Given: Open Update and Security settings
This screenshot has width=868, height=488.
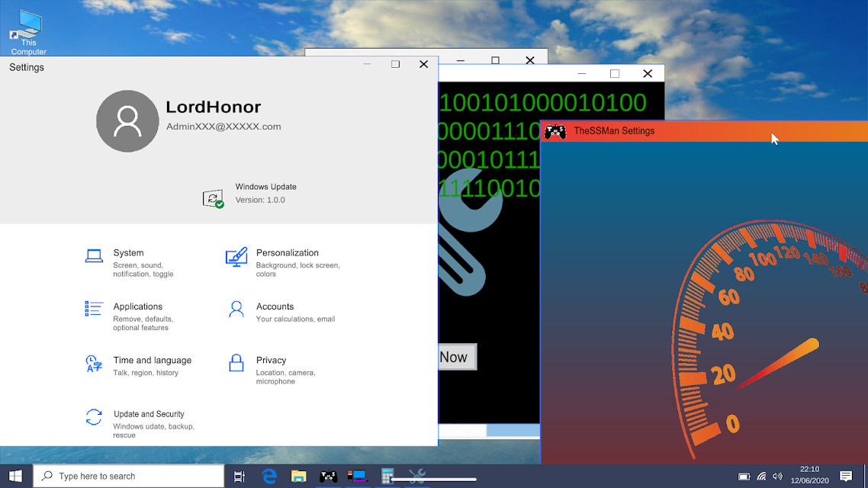Looking at the screenshot, I should pos(149,414).
